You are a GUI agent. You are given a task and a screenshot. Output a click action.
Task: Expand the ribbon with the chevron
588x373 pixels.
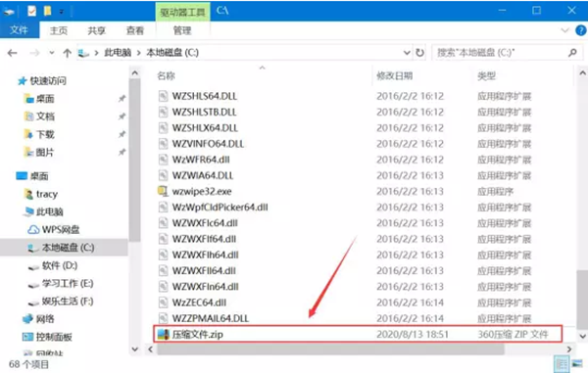[x=564, y=30]
